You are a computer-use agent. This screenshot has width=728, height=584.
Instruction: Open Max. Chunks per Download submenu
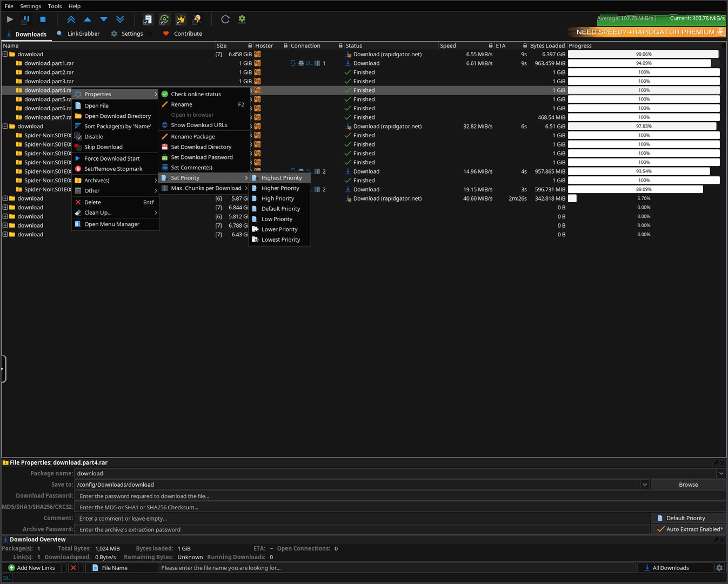click(204, 188)
